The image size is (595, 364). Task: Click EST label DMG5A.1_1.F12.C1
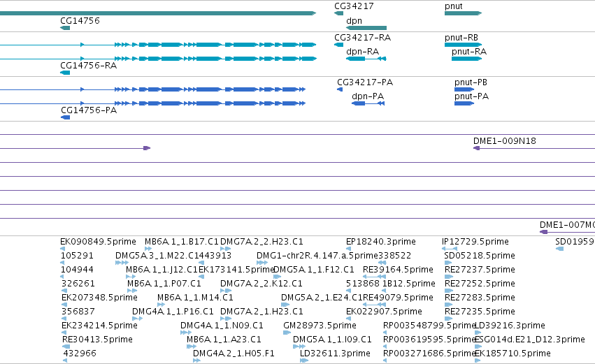tap(313, 270)
